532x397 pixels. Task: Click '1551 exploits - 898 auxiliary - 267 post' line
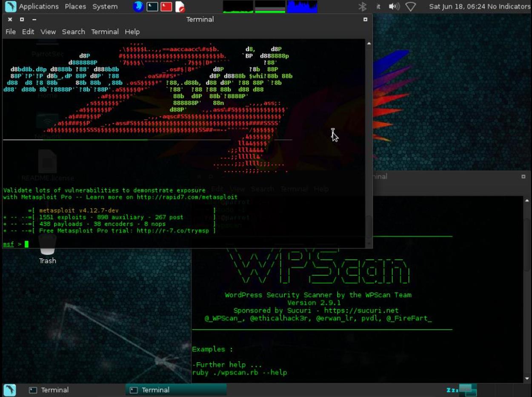point(111,217)
